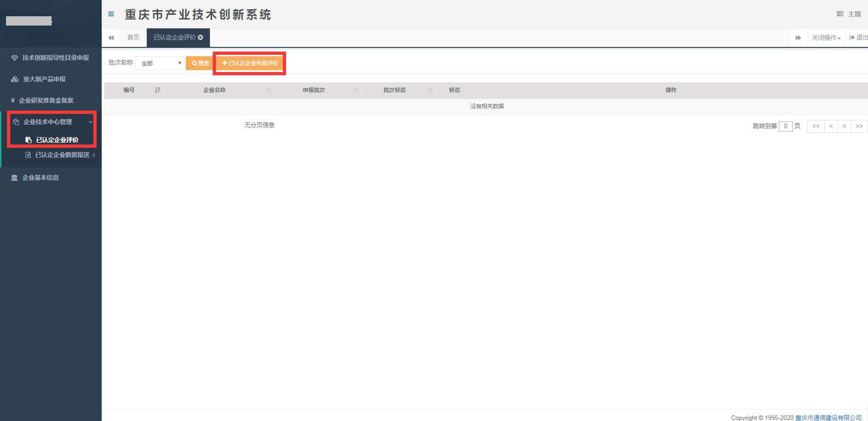
Task: Click the bank icon beside 企业基本信息
Action: coord(14,178)
